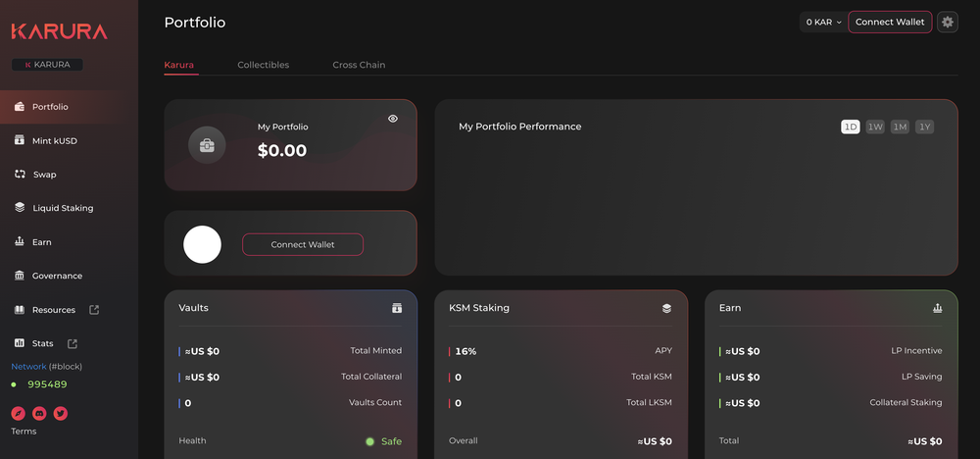Viewport: 980px width, 459px height.
Task: Click the Mint kUSD sidebar icon
Action: tap(20, 140)
